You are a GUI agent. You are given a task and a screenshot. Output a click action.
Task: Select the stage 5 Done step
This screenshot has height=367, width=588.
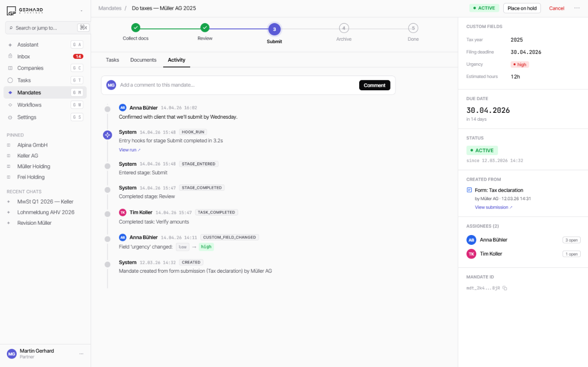pos(414,28)
